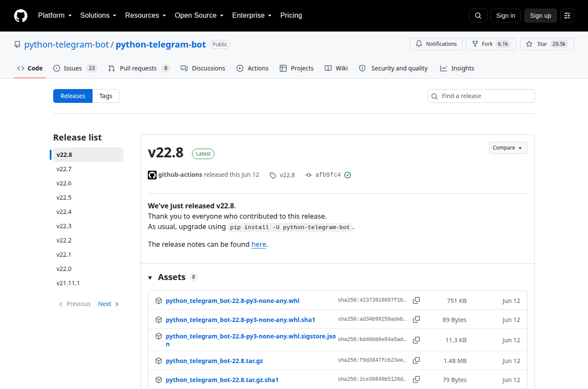Follow the release notes 'here' link
The height and width of the screenshot is (389, 588).
pos(259,244)
